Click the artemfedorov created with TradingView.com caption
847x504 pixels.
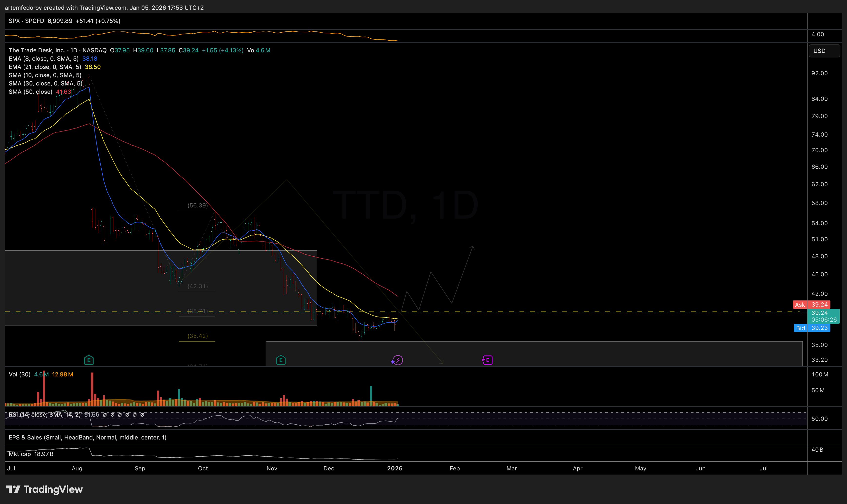pyautogui.click(x=104, y=8)
